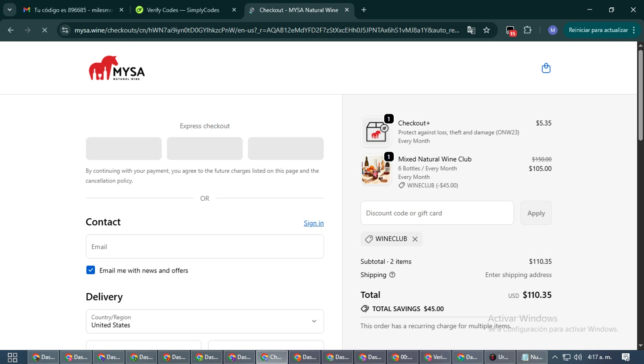This screenshot has width=644, height=364.
Task: Click the scrollbar down arrow
Action: tap(640, 346)
